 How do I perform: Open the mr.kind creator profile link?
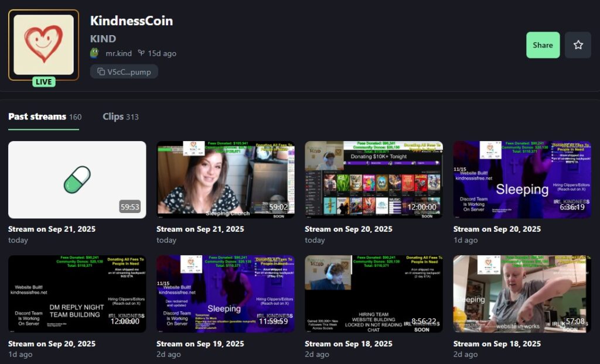pyautogui.click(x=118, y=53)
